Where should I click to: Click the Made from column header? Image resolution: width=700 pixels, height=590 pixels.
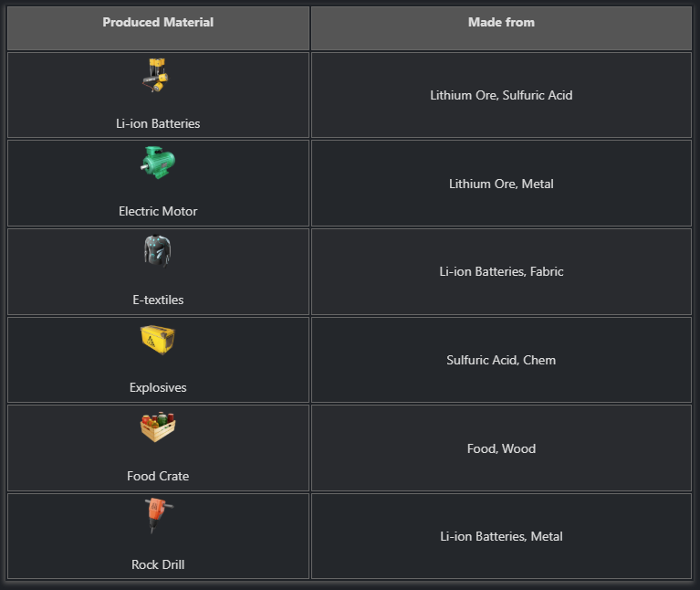(x=501, y=28)
